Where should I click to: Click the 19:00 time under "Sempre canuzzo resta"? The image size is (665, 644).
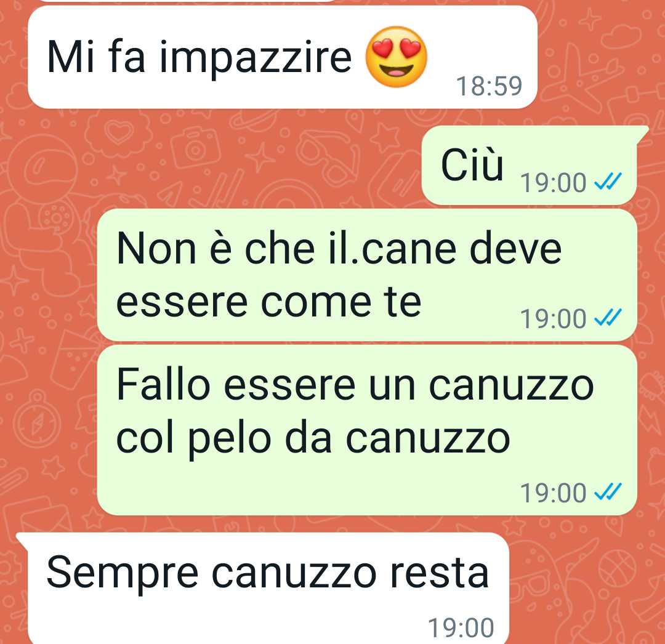point(461,627)
